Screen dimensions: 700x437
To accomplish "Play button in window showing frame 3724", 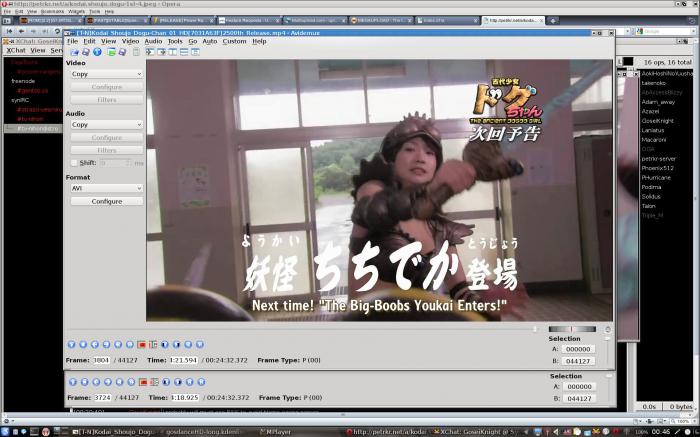I will [73, 382].
